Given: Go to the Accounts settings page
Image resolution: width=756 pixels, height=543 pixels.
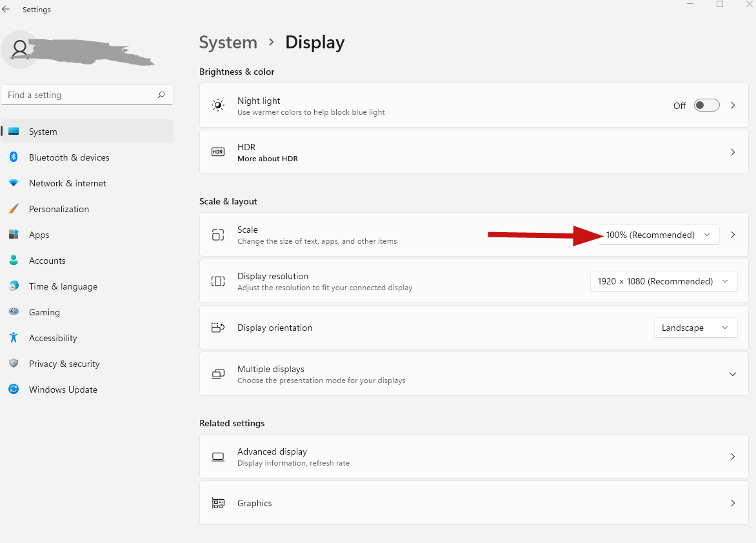Looking at the screenshot, I should click(47, 261).
